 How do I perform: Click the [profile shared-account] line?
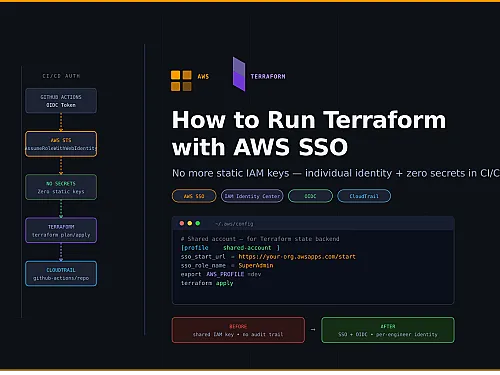coord(230,248)
